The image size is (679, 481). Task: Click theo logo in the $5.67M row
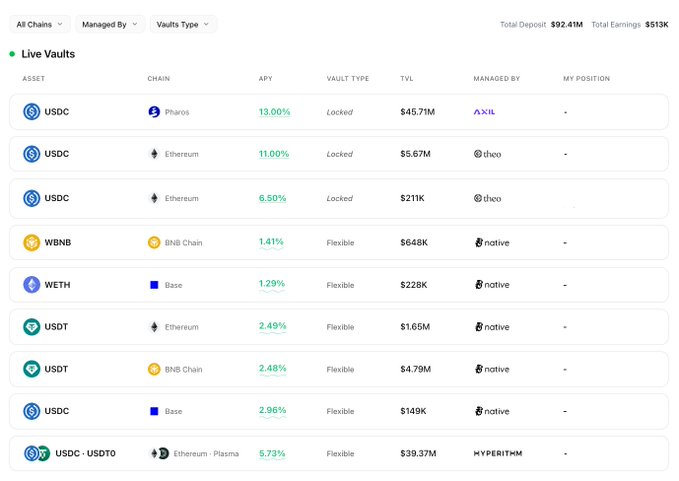tap(487, 154)
